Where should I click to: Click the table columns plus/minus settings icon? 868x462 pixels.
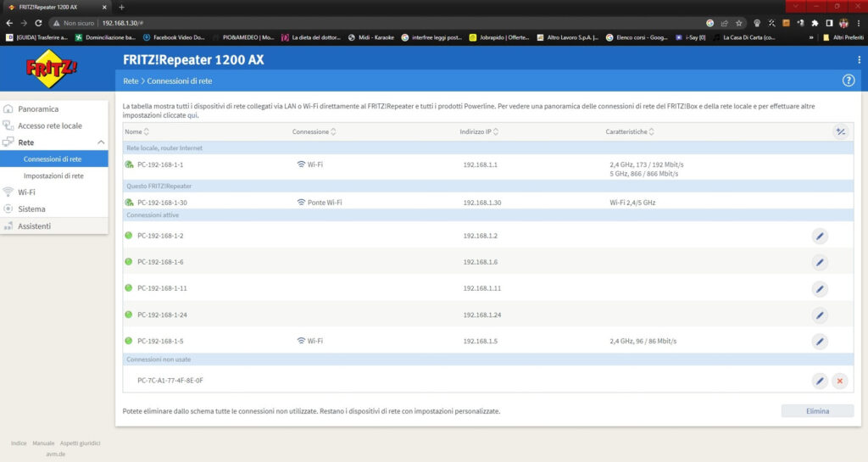point(840,131)
